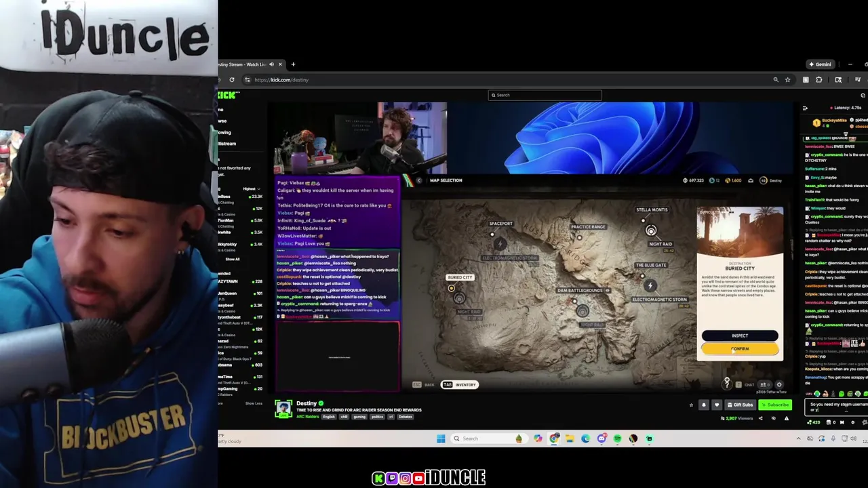Select the Dam Battlegrounds map marker
Screen dimensions: 868x488
[575, 301]
